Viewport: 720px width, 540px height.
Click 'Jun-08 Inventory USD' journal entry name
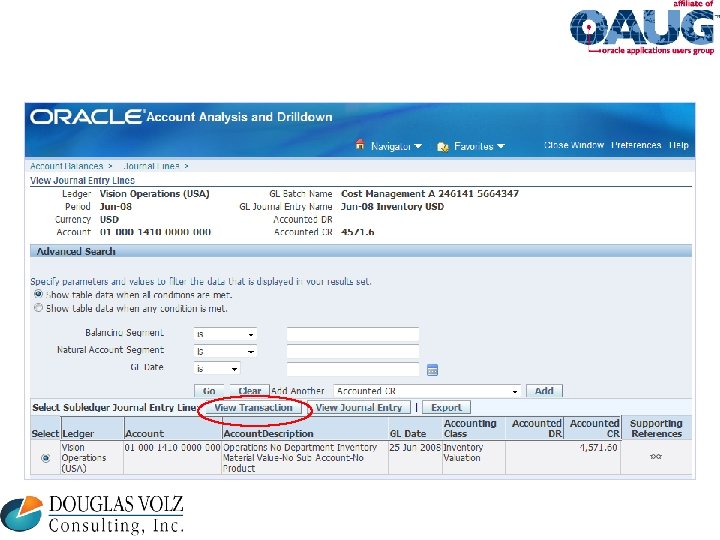point(392,207)
